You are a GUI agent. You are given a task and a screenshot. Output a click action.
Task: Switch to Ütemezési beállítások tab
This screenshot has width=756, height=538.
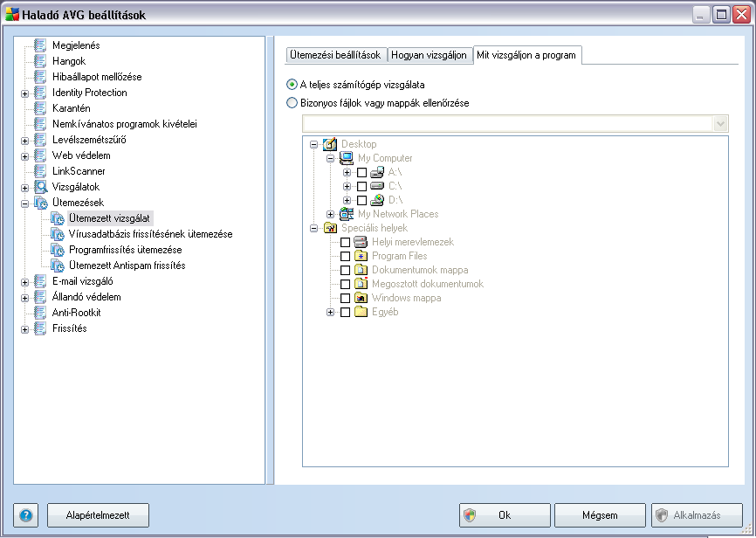coord(335,55)
